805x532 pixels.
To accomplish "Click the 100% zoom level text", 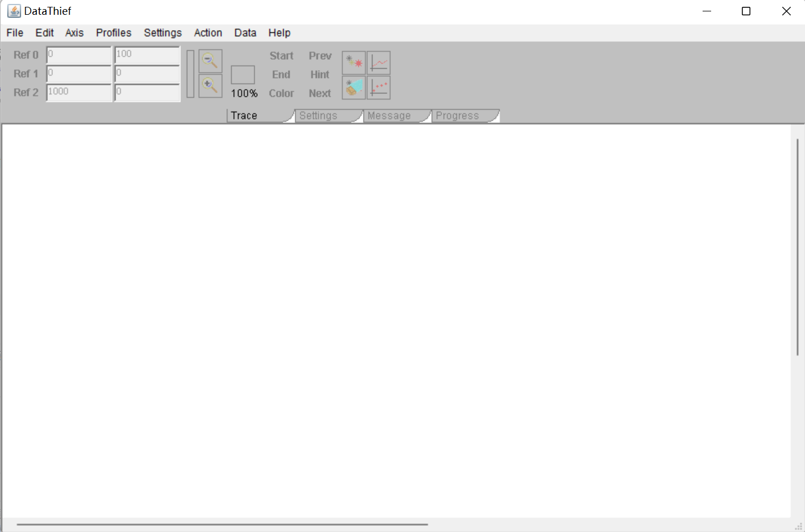I will (244, 93).
